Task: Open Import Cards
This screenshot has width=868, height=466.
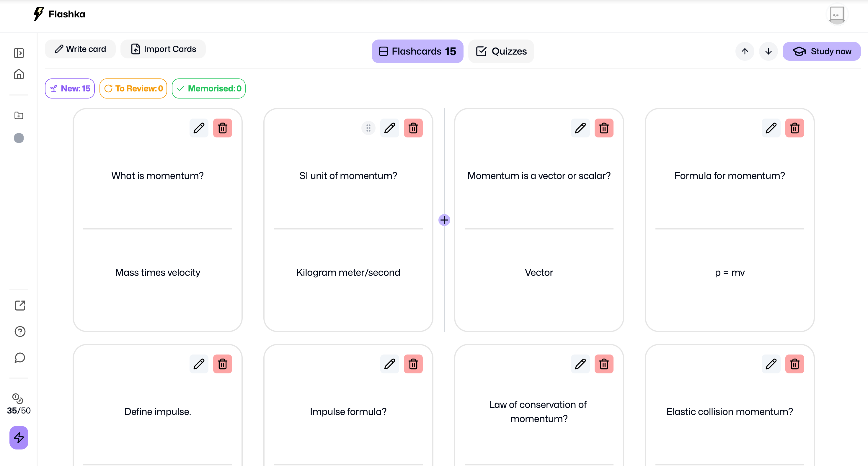Action: point(163,49)
